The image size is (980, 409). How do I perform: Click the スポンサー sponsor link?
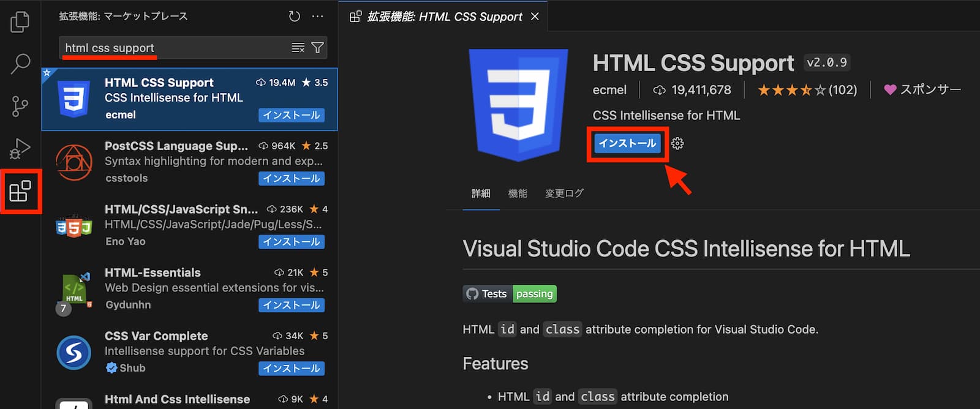coord(922,90)
